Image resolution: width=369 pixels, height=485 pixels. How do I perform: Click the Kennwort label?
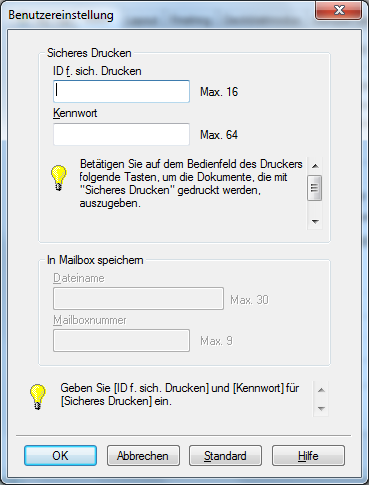[75, 113]
